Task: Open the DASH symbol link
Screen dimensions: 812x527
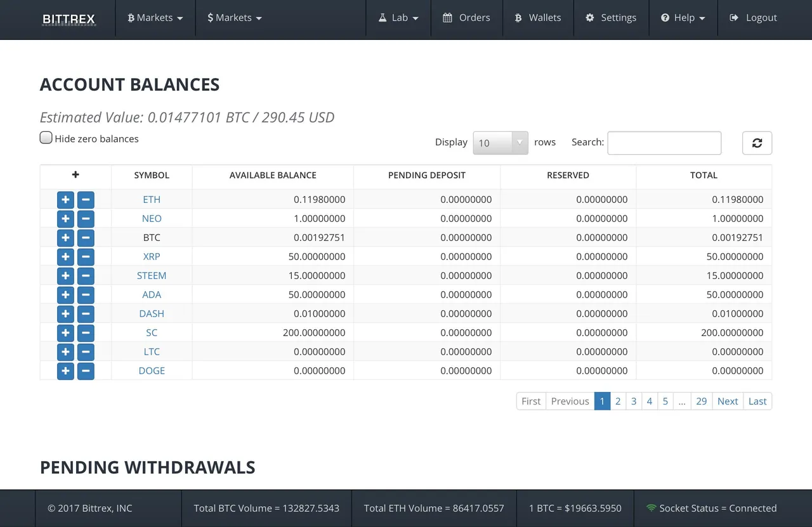Action: pos(152,313)
